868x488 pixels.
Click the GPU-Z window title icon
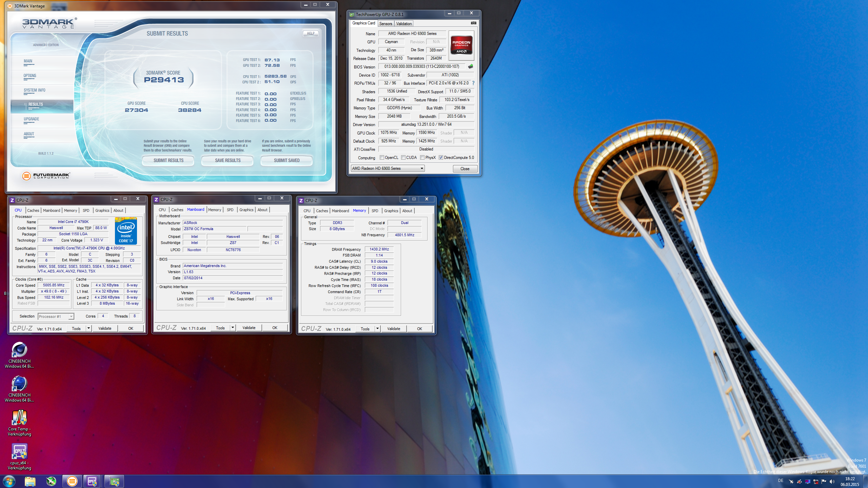pos(352,14)
